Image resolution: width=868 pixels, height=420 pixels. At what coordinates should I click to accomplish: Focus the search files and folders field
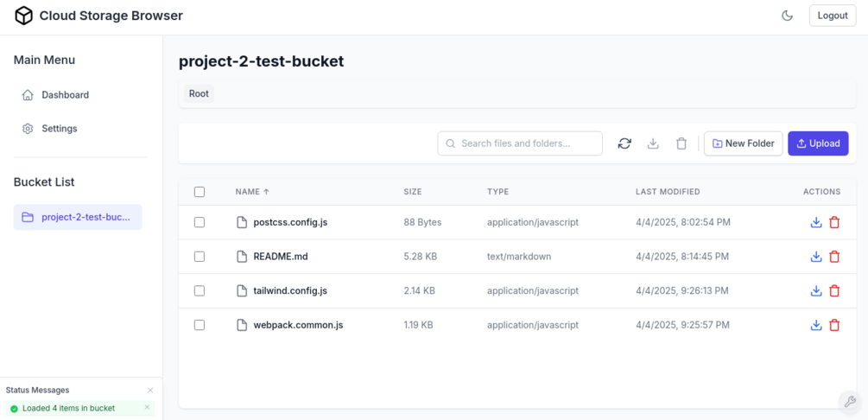[529, 143]
